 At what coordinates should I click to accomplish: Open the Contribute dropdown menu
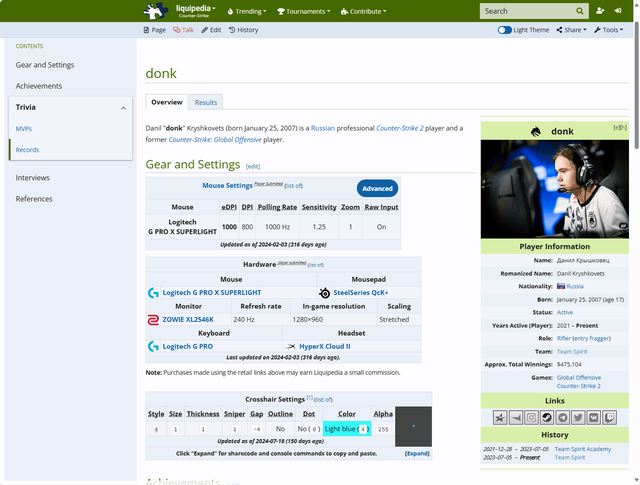pos(363,11)
